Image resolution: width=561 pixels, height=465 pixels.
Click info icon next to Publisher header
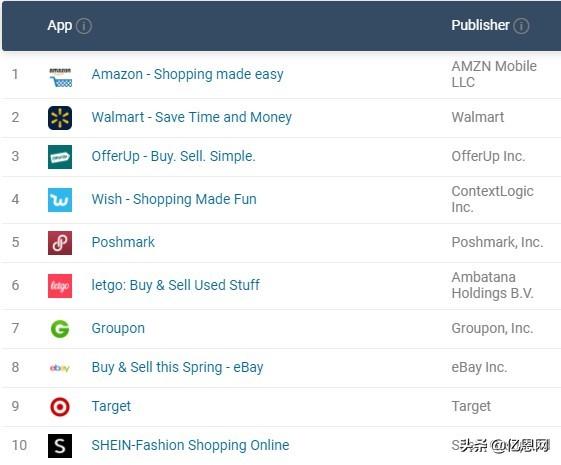pos(521,26)
